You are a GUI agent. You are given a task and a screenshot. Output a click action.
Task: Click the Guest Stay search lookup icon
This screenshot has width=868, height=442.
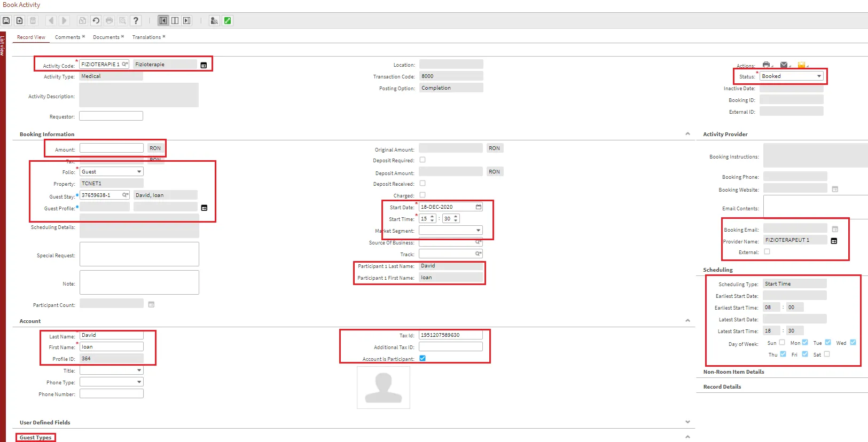tap(125, 195)
